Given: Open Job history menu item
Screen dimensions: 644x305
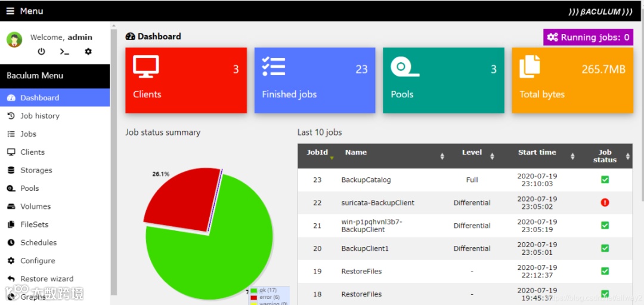Looking at the screenshot, I should [x=55, y=116].
